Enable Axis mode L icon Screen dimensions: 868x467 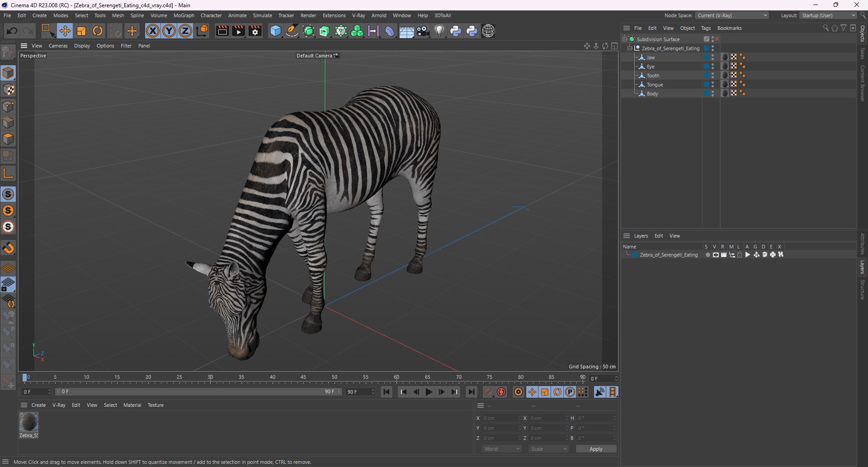pos(8,173)
